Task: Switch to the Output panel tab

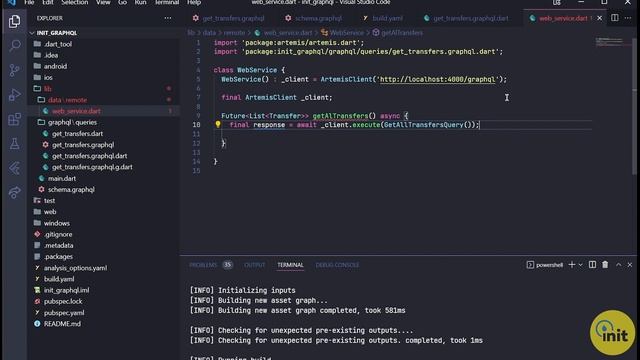Action: point(254,265)
